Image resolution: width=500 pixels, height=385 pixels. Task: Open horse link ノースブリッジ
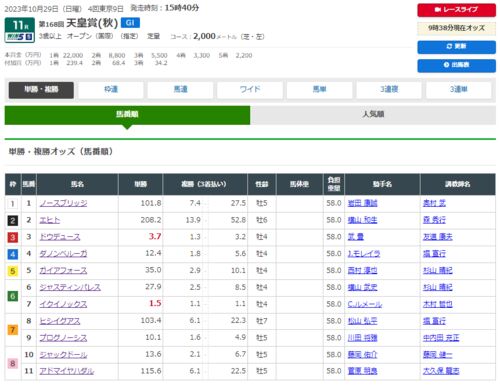pos(63,203)
